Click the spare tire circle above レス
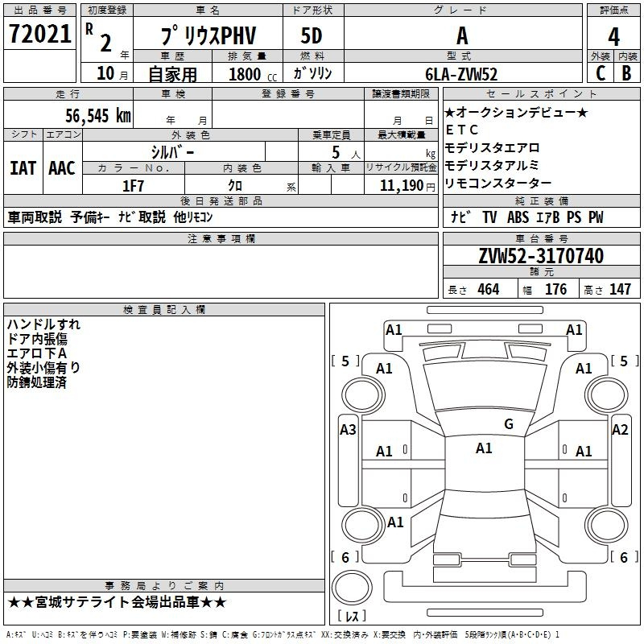Image resolution: width=644 pixels, height=644 pixels. click(x=350, y=586)
